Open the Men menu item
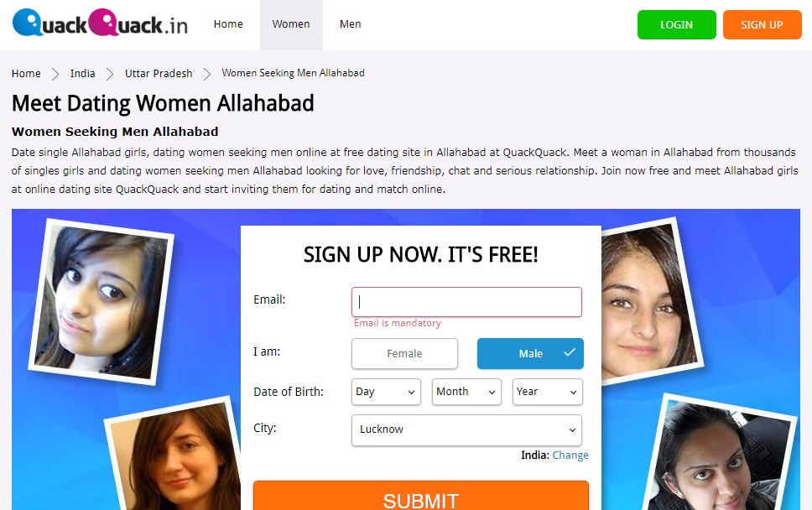The image size is (812, 510). point(350,24)
